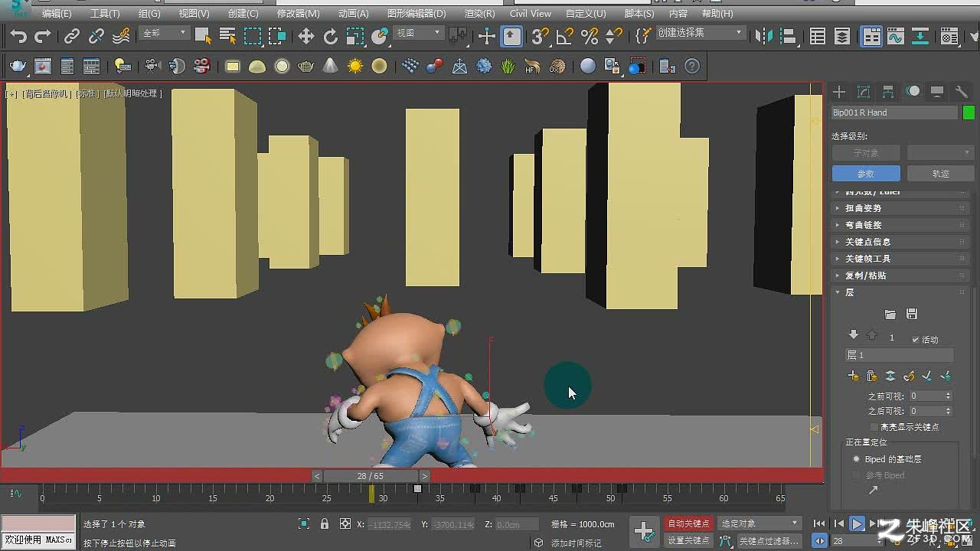Toggle 3D Snaps

[x=541, y=36]
